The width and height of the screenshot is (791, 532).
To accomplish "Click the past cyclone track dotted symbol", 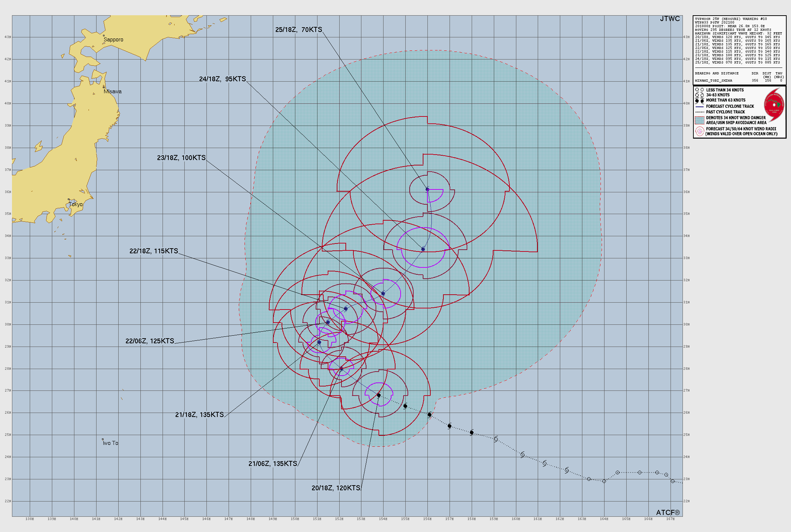I will 700,112.
